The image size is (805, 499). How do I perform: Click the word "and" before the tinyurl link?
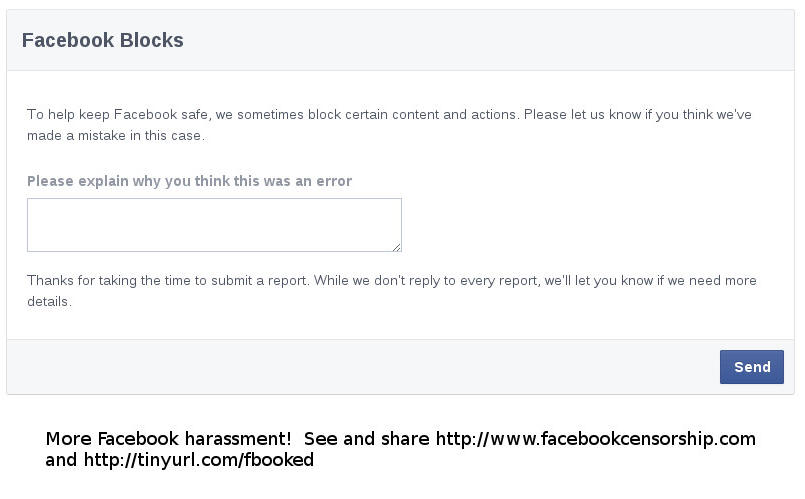(x=61, y=459)
